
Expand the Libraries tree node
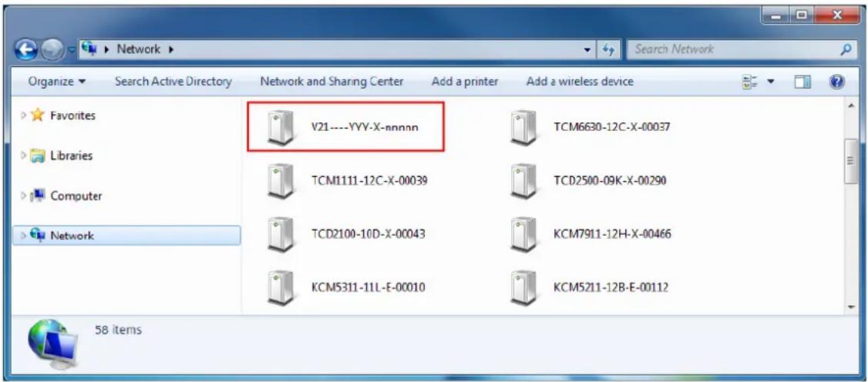(x=24, y=156)
